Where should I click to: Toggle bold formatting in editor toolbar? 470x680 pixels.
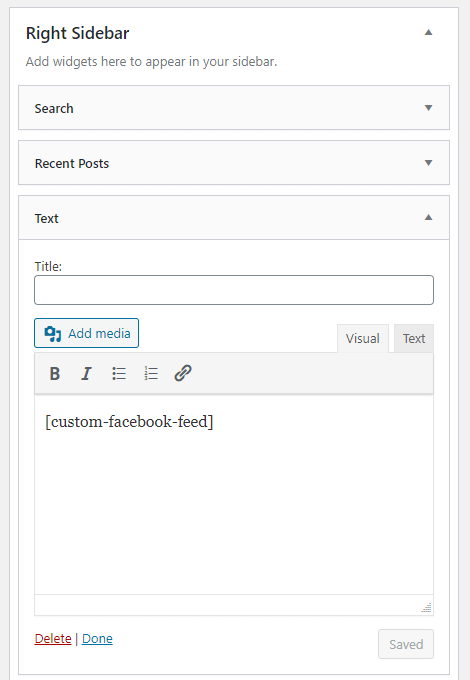55,373
